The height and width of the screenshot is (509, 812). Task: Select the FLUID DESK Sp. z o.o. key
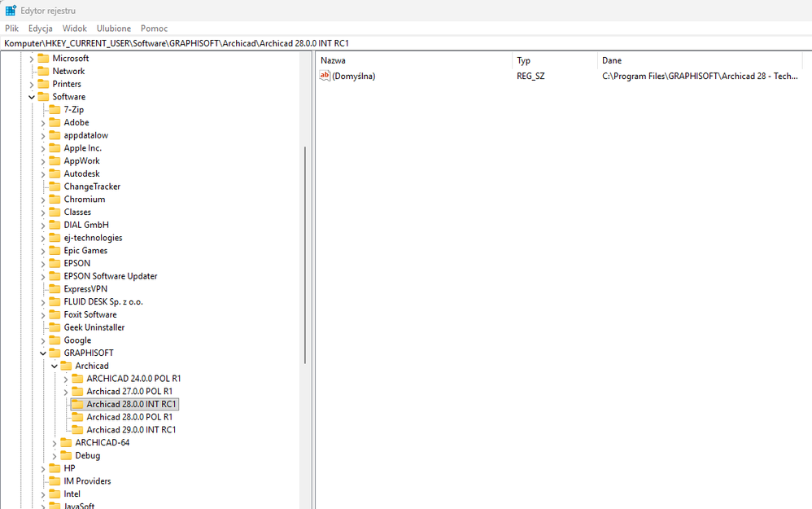[x=103, y=301]
